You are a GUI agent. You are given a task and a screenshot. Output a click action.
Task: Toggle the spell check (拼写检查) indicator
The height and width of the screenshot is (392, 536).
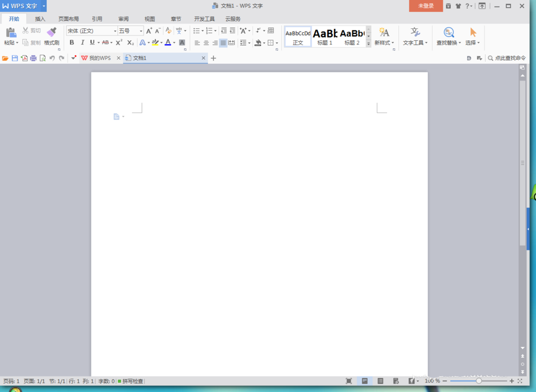pos(130,381)
